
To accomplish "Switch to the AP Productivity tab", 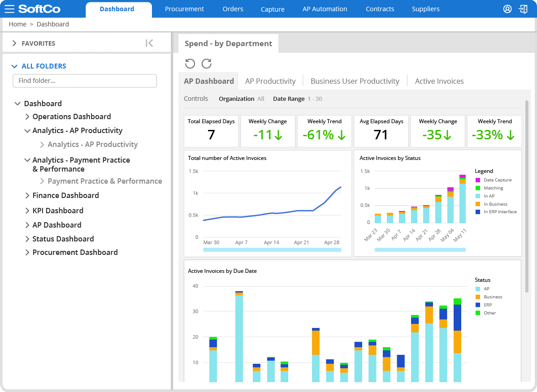I will click(x=270, y=81).
